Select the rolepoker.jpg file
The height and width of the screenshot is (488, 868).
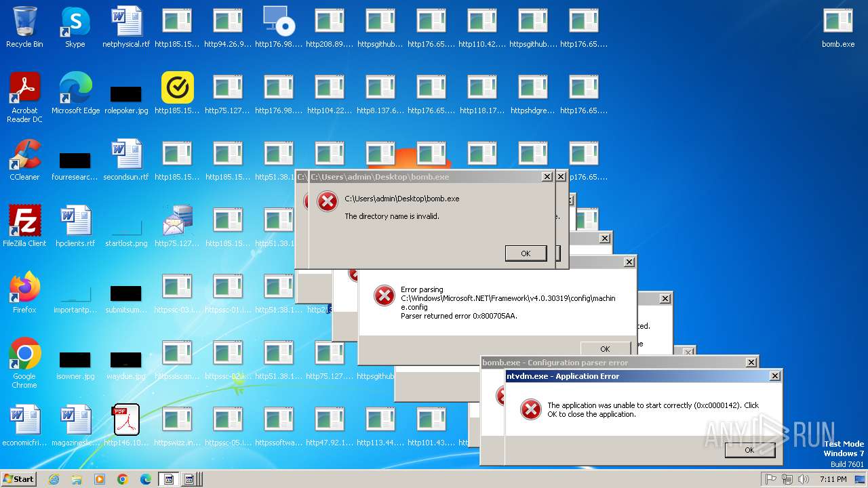[126, 98]
